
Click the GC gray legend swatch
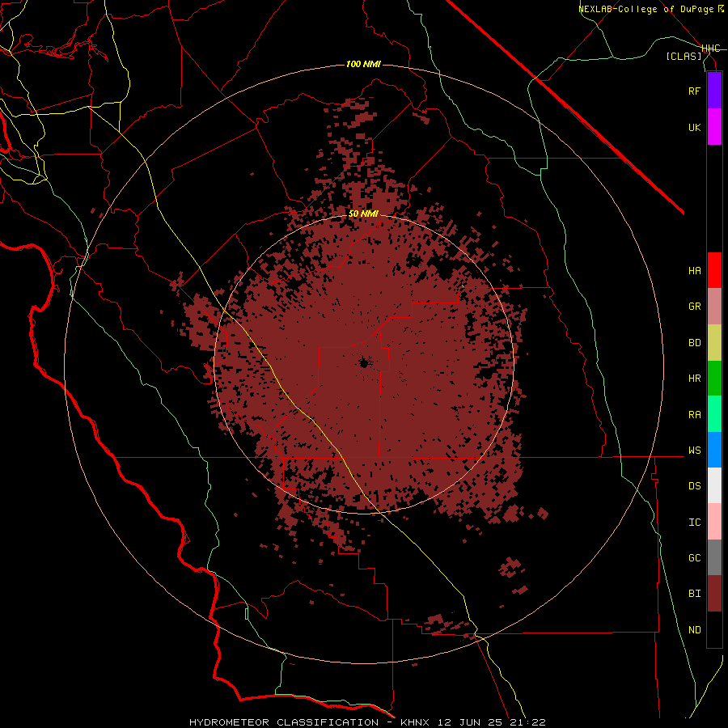(714, 557)
